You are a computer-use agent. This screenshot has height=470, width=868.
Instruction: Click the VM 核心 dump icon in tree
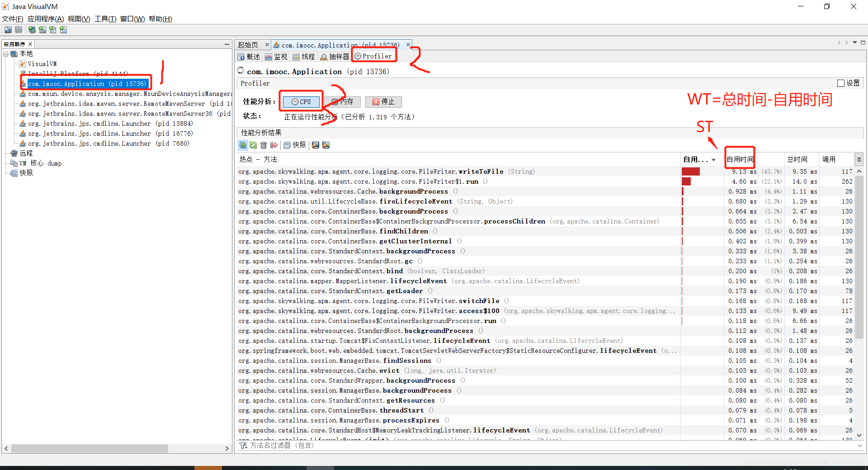coord(14,163)
